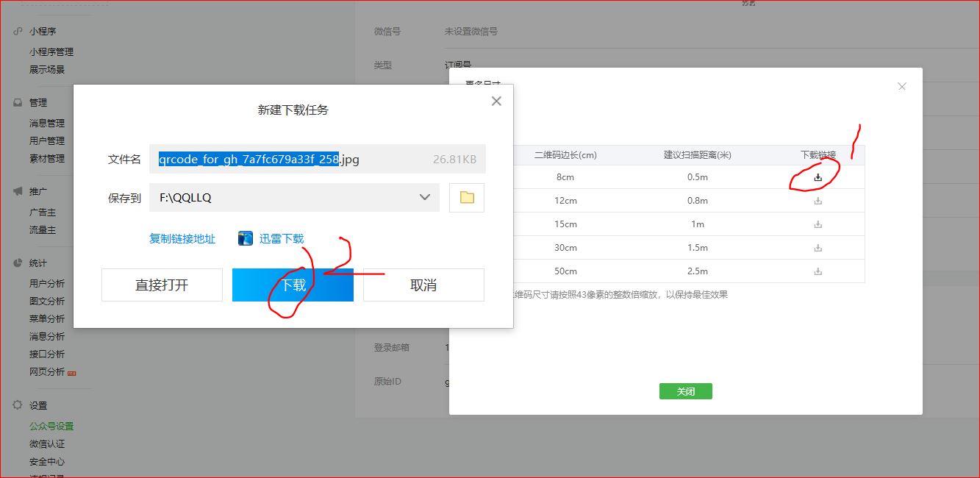Image resolution: width=980 pixels, height=478 pixels.
Task: Open 接口分析 in the sidebar
Action: 47,354
